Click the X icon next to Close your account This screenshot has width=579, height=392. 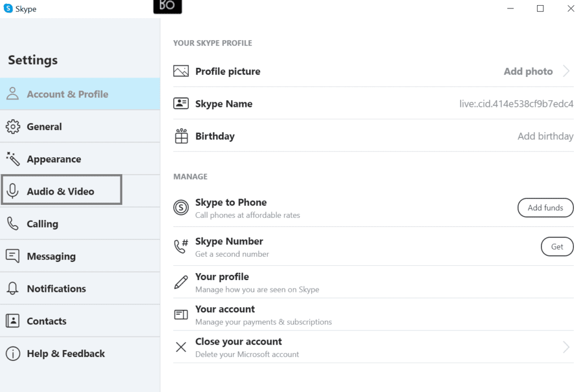181,347
